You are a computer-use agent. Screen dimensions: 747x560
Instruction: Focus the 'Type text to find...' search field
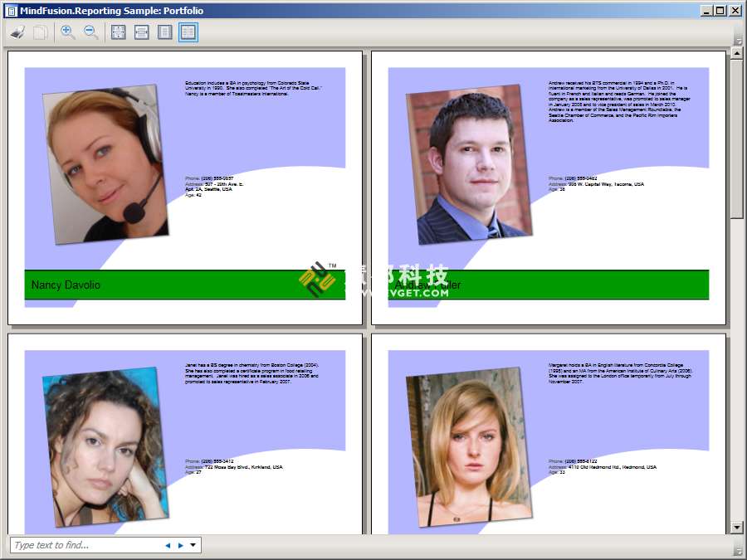click(x=85, y=545)
